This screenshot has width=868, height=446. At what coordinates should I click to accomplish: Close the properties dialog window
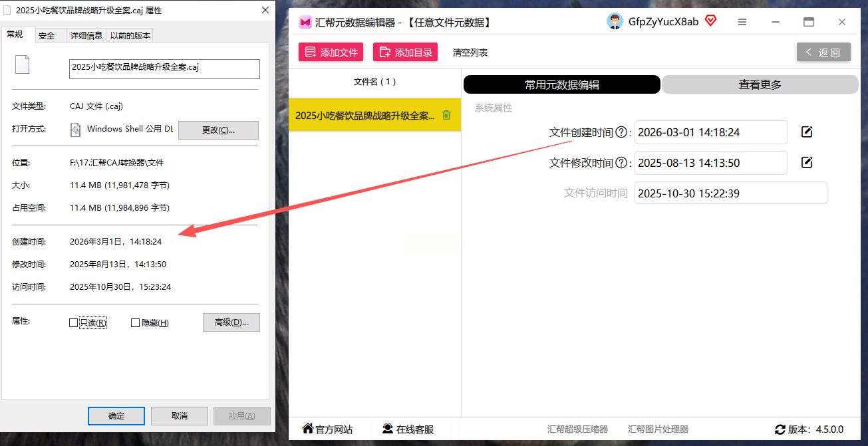point(265,10)
